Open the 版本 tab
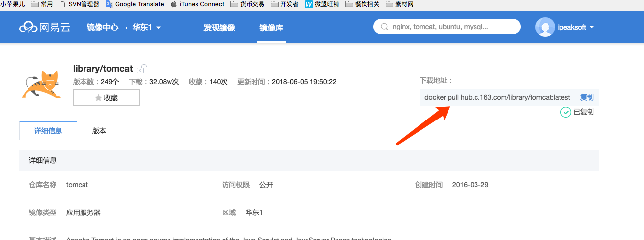644x240 pixels. pos(99,131)
